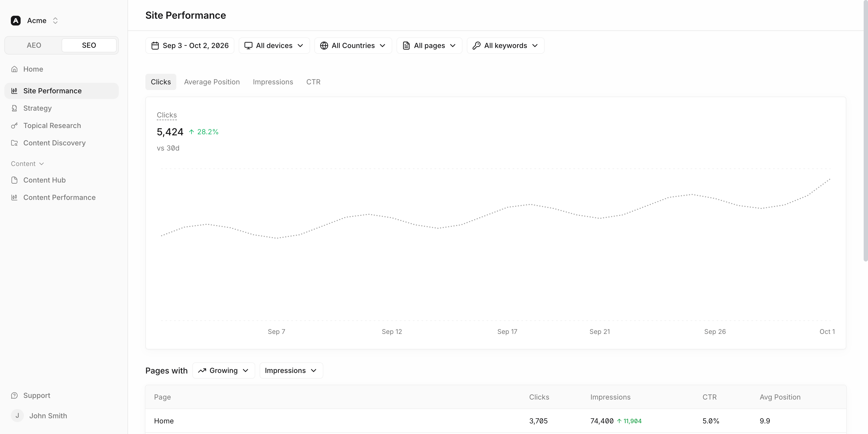Click the trending-up icon in Growing dropdown
The height and width of the screenshot is (434, 868).
202,371
